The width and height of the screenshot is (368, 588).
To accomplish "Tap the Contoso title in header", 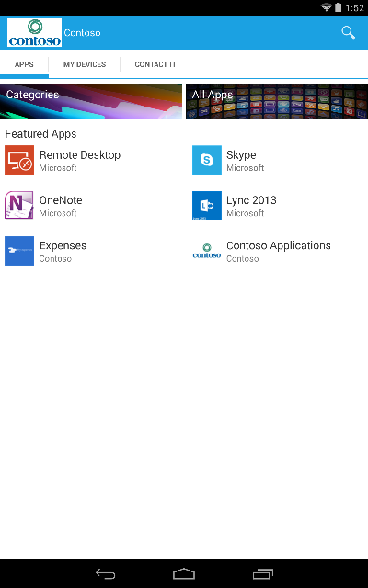I will point(82,33).
